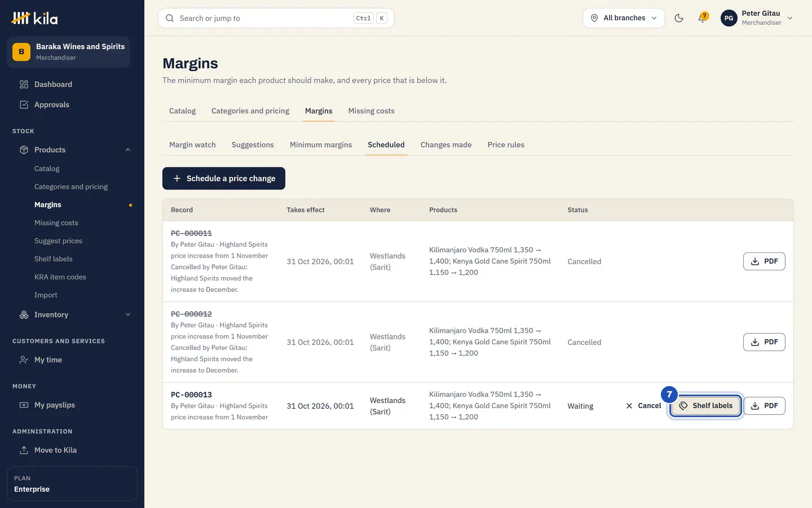Click the location pin icon in branch selector
This screenshot has height=508, width=812.
click(594, 18)
